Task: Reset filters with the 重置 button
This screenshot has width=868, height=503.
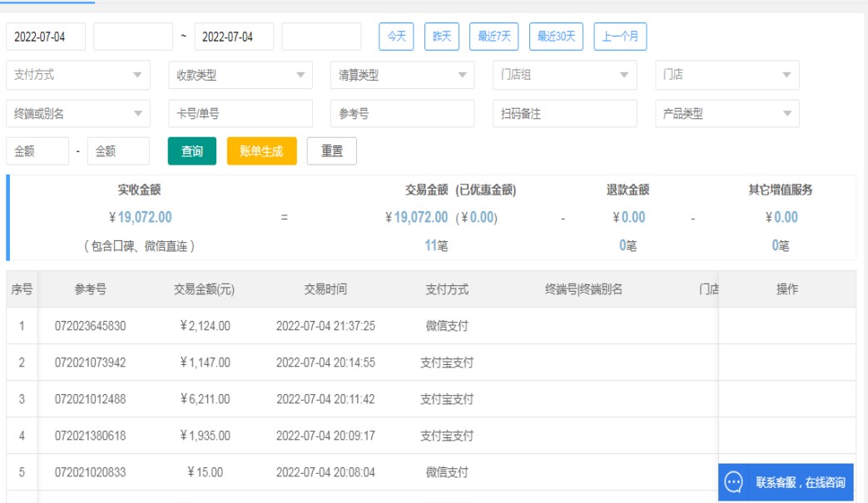Action: click(x=332, y=151)
